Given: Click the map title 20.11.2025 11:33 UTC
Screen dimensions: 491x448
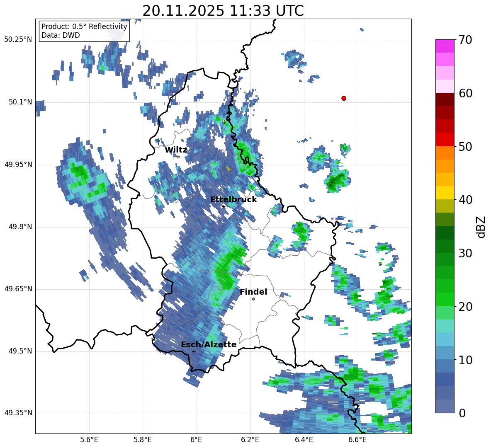Looking at the screenshot, I should pyautogui.click(x=223, y=11).
